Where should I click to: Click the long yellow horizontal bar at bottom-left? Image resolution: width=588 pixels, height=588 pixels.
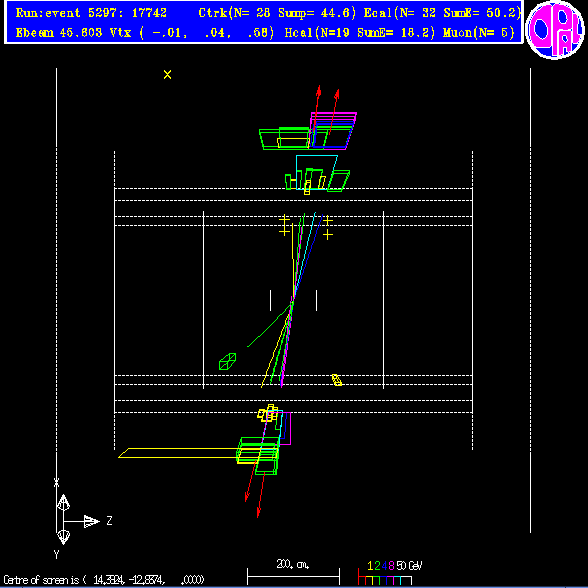click(x=180, y=453)
